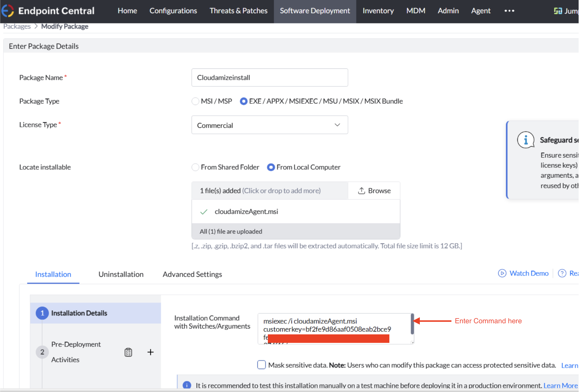Click the Endpoint Central logo icon
Viewport: 582px width, 392px height.
coord(8,11)
